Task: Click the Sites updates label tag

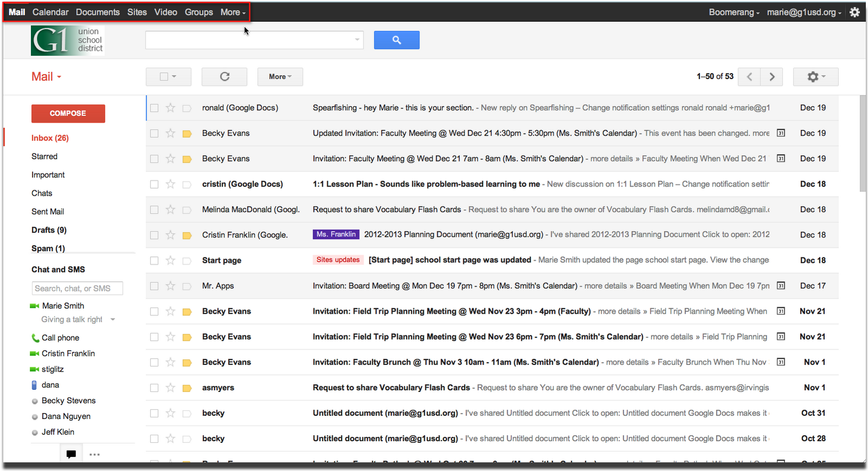Action: (x=338, y=260)
